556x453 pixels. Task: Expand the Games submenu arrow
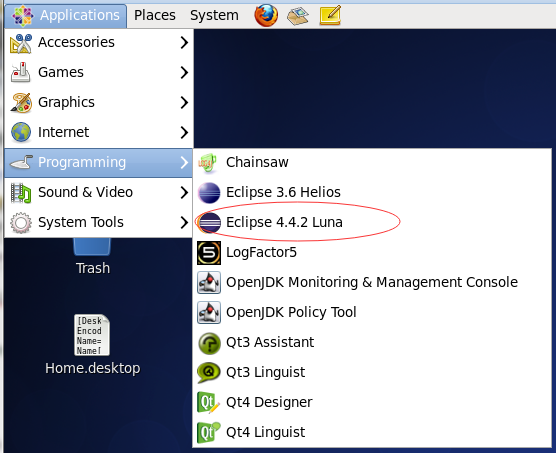click(184, 72)
